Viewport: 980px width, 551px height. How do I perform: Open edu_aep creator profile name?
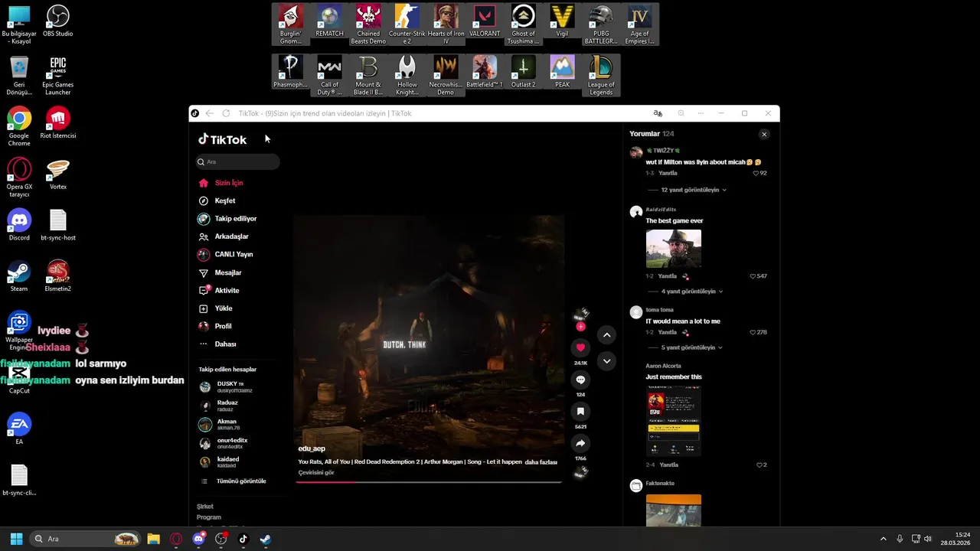tap(312, 448)
